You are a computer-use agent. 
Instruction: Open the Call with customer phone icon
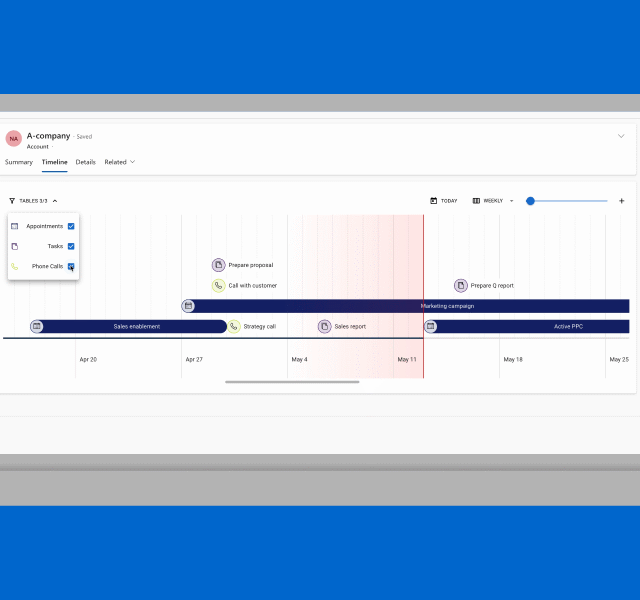(218, 285)
